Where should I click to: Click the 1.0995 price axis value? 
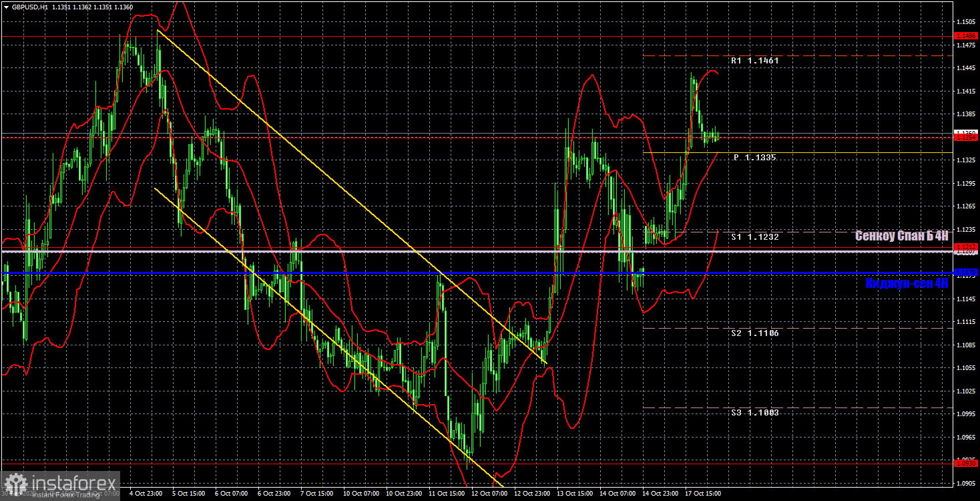coord(966,414)
